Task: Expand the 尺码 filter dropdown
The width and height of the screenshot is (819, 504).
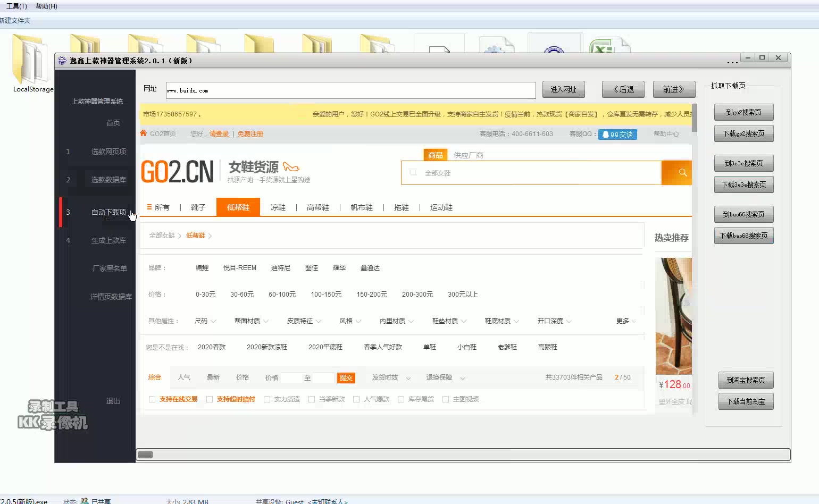Action: point(205,321)
